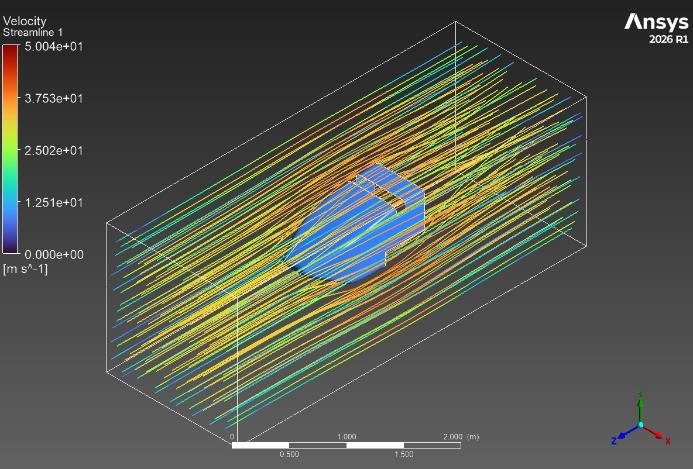Click the '1.500' scale ruler label

tap(404, 454)
